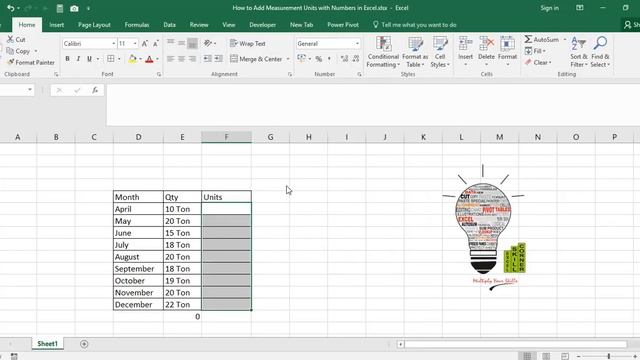Toggle Underline formatting
The image size is (640, 360).
tap(89, 59)
